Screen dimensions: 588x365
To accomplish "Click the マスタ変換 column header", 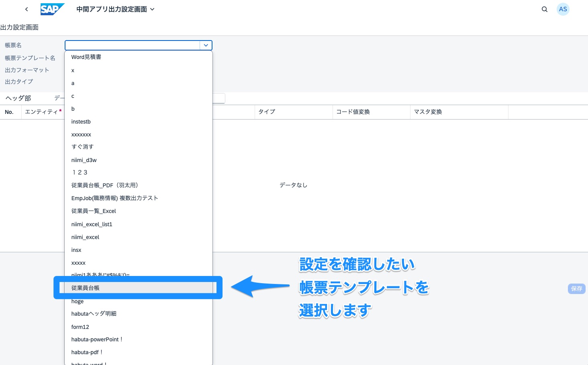I will (x=459, y=112).
